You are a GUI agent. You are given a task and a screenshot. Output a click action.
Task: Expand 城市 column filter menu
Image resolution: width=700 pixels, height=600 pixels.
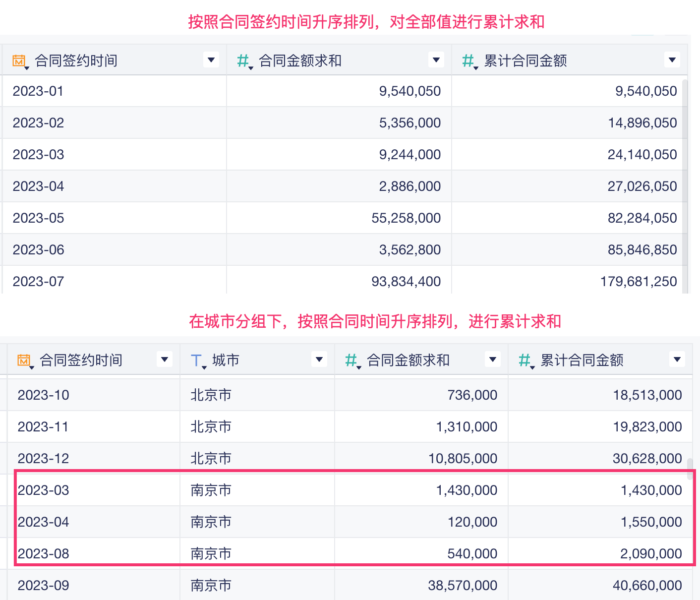click(319, 359)
